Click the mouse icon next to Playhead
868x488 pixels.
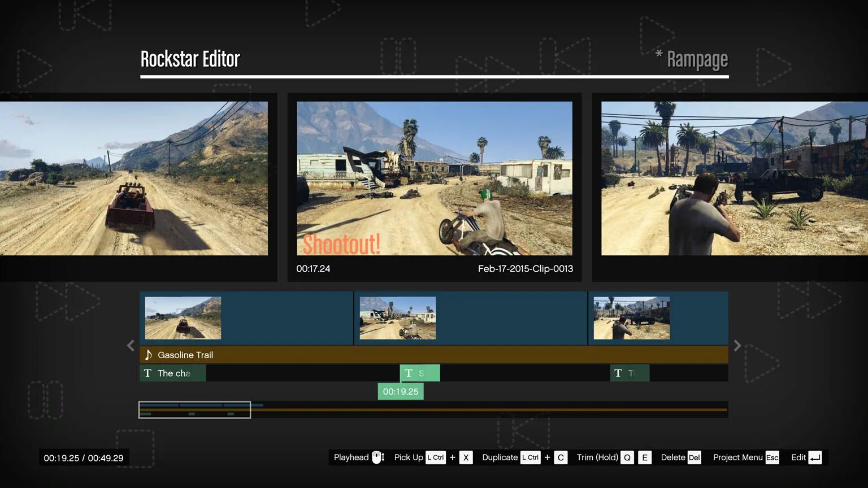(x=376, y=457)
